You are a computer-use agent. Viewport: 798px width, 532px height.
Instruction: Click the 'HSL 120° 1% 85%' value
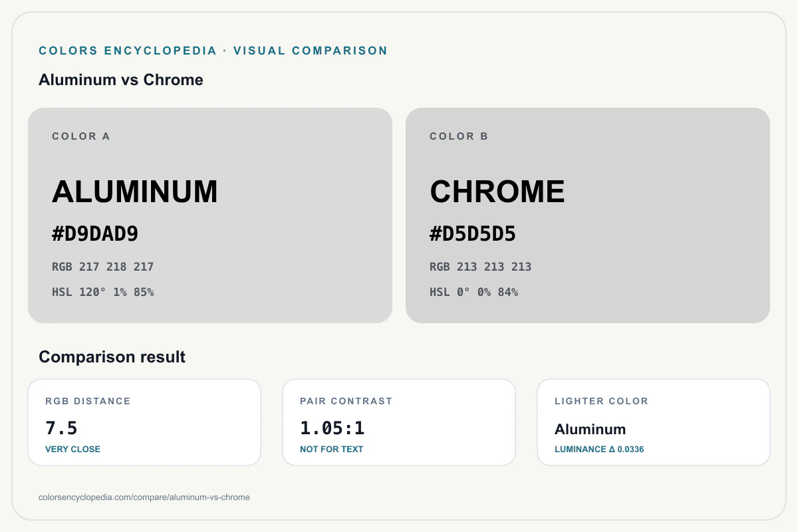point(103,292)
